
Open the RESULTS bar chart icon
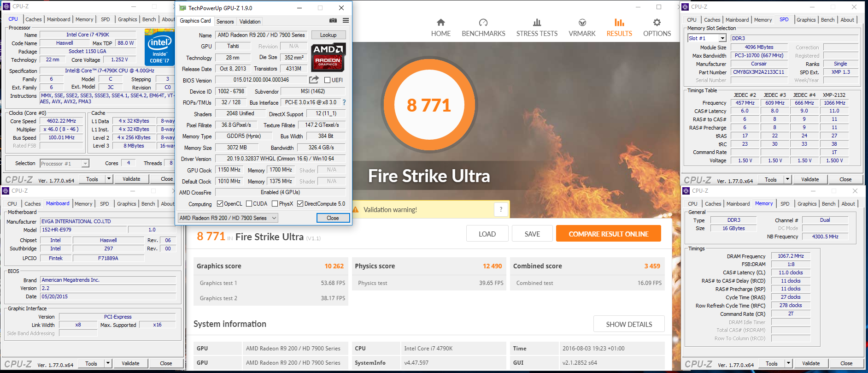[619, 22]
